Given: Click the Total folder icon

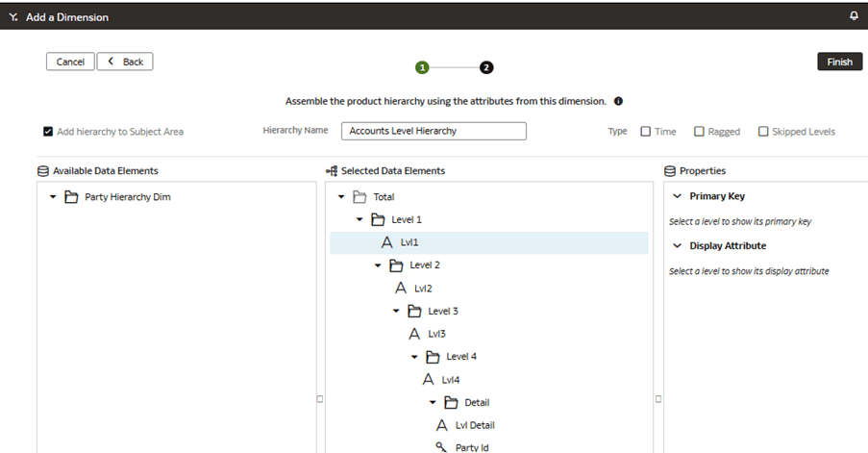Looking at the screenshot, I should coord(360,197).
